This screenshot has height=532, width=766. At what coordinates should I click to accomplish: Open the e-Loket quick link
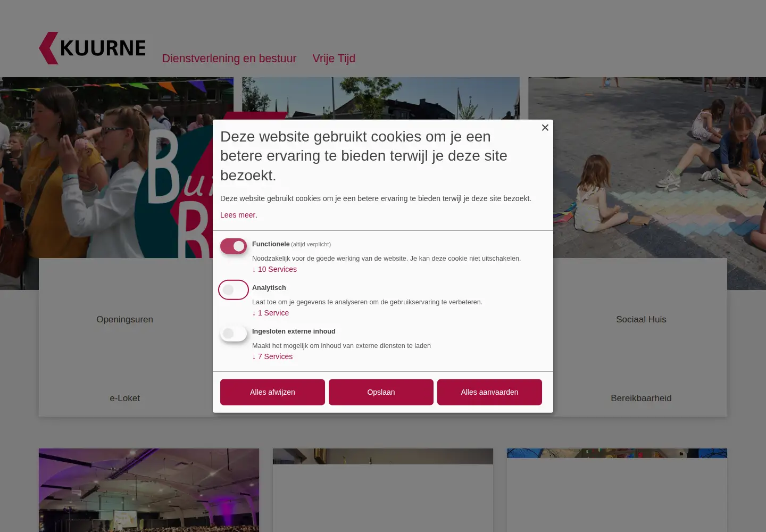point(124,398)
